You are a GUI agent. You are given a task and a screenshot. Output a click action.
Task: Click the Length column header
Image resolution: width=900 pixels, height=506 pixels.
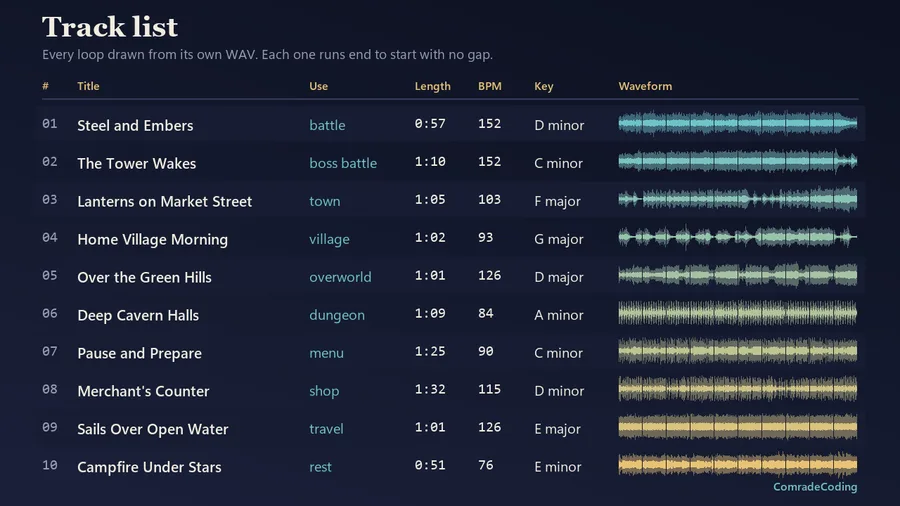432,86
